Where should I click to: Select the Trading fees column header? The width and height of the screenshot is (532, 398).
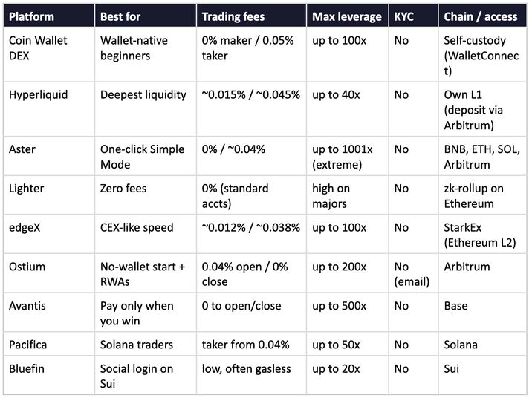(x=251, y=16)
